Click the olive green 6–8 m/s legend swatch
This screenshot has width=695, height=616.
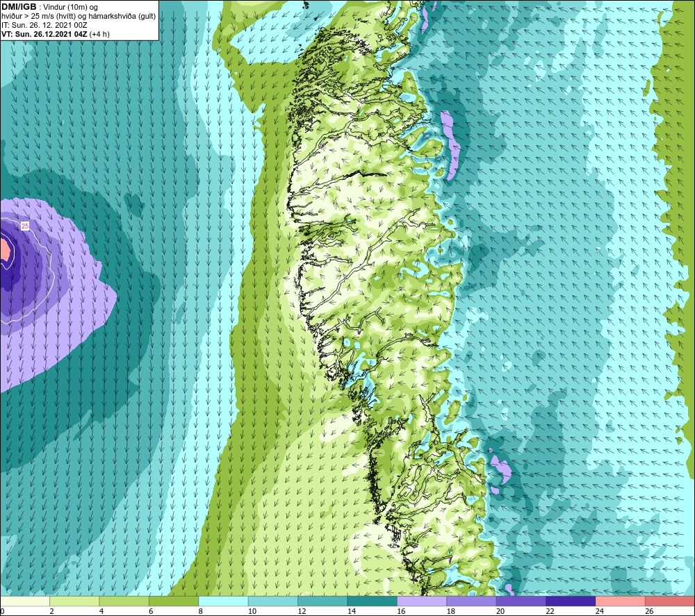pos(174,601)
